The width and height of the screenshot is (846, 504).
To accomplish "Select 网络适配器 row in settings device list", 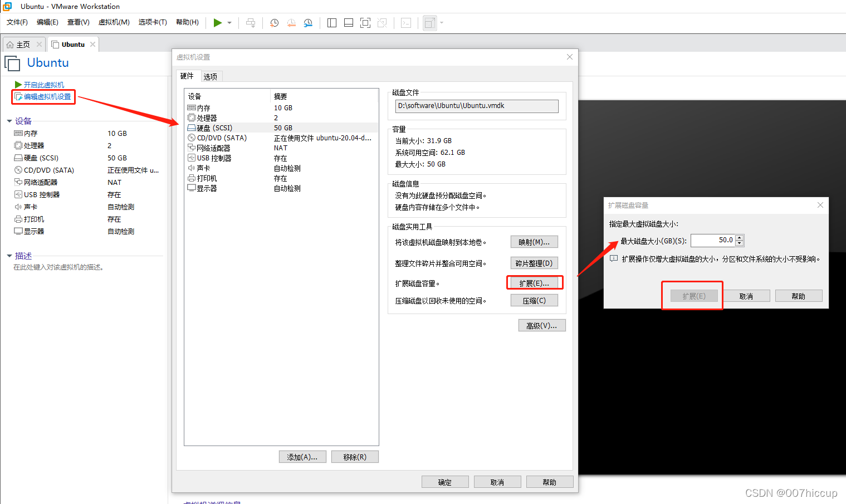I will (x=281, y=148).
